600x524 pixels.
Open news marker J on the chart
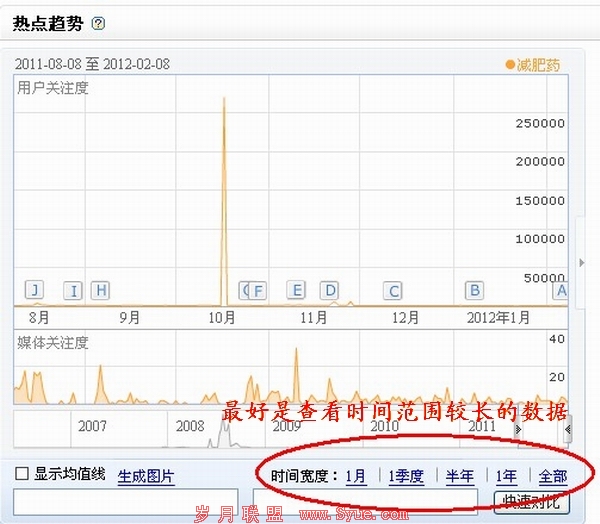[x=35, y=290]
